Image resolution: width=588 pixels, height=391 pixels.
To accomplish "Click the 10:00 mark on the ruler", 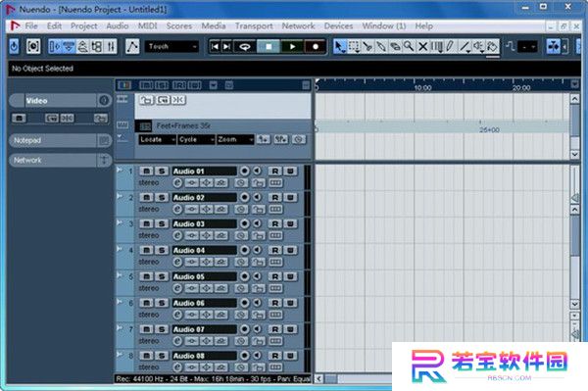I will point(422,88).
